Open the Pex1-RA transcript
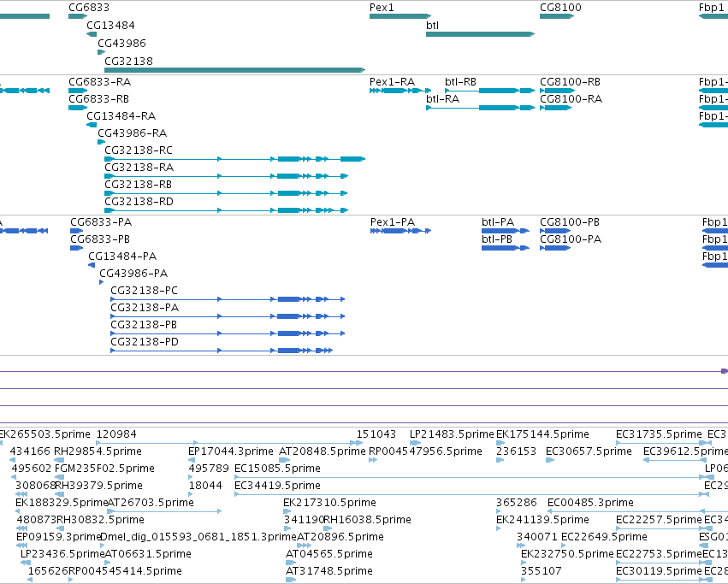Image resolution: width=728 pixels, height=584 pixels. coord(393,82)
